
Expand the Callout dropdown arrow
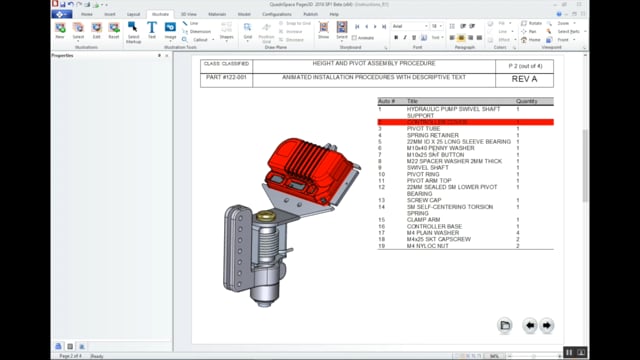coord(213,40)
